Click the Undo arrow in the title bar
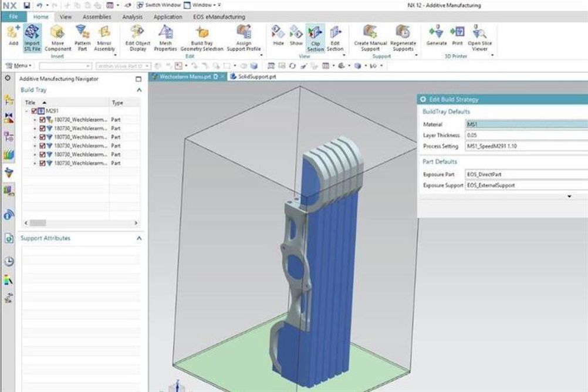 pyautogui.click(x=40, y=5)
